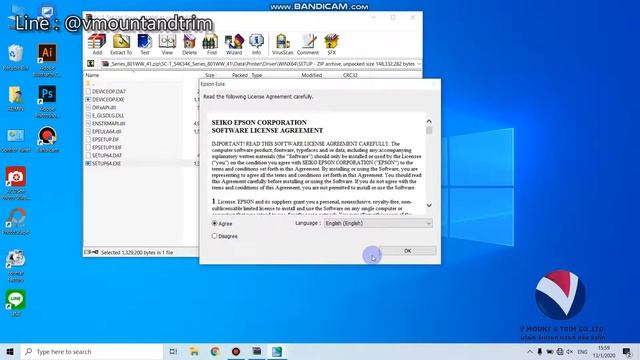
Task: Click the license text scroll down arrow
Action: click(x=429, y=205)
